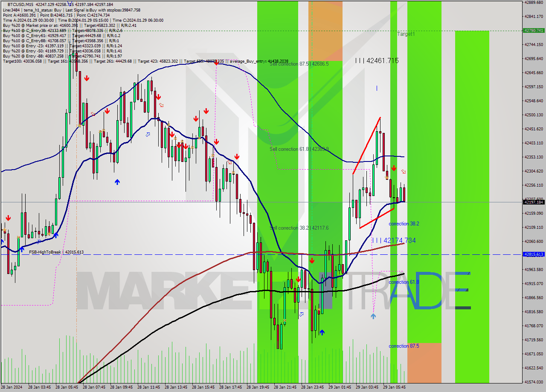Click the 41574.030 price axis label

pos(534,382)
